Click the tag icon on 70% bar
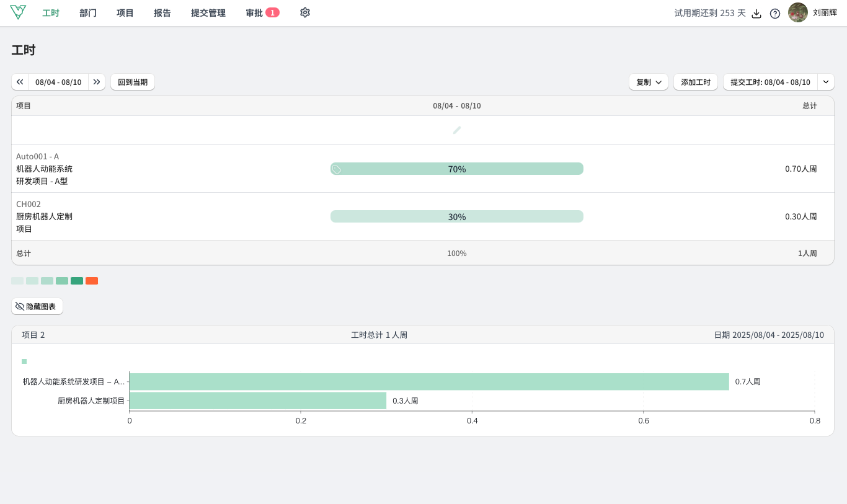The image size is (847, 504). pyautogui.click(x=337, y=169)
